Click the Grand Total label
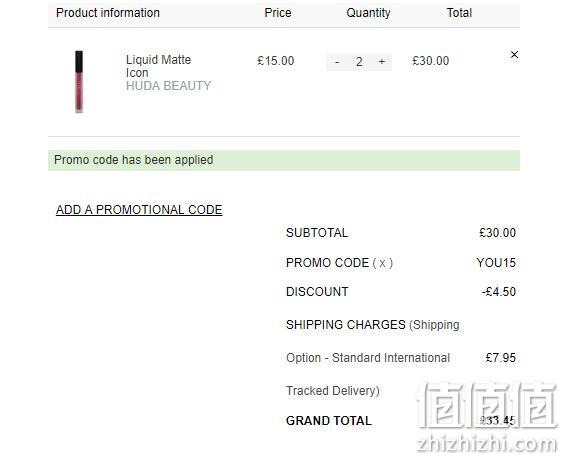The width and height of the screenshot is (566, 461). (328, 421)
